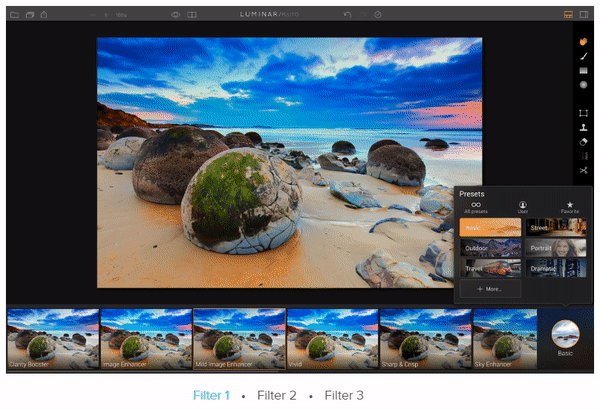The width and height of the screenshot is (600, 410).
Task: Select the Clone Stamp tool
Action: point(583,127)
